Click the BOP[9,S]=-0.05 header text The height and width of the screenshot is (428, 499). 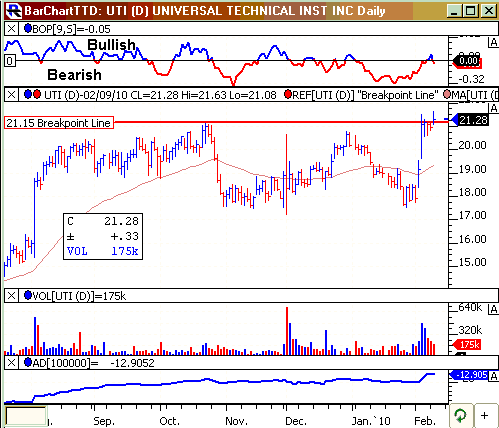71,29
